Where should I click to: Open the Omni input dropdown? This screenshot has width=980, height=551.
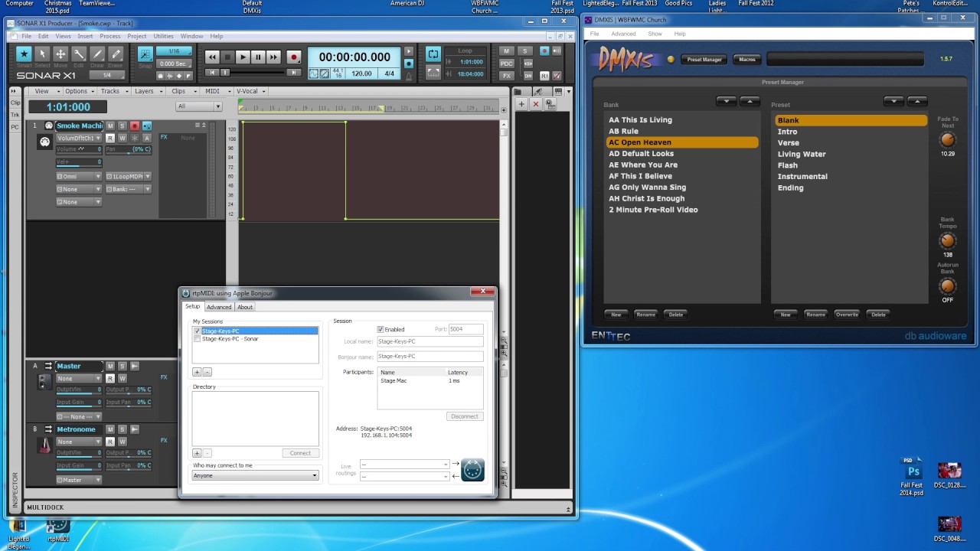coord(79,177)
